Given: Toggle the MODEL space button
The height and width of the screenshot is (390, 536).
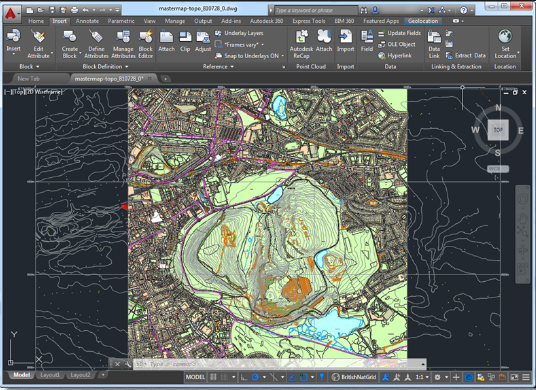Looking at the screenshot, I should click(195, 377).
